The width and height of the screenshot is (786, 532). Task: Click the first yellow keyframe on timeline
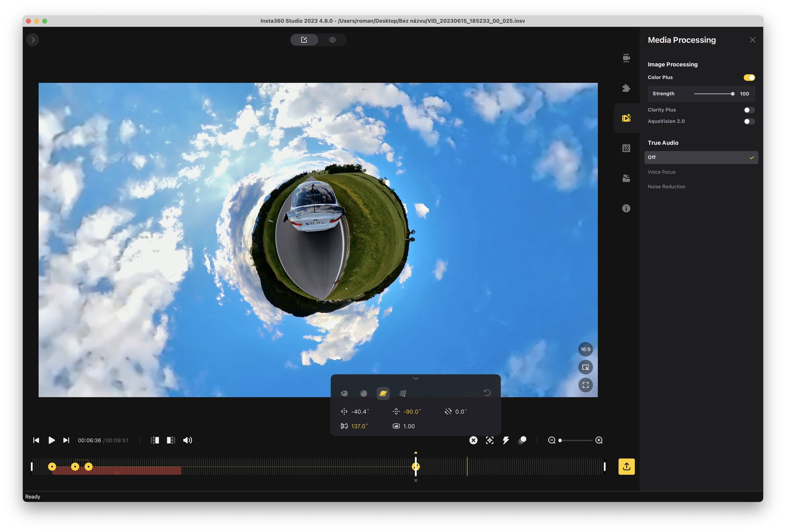click(52, 467)
